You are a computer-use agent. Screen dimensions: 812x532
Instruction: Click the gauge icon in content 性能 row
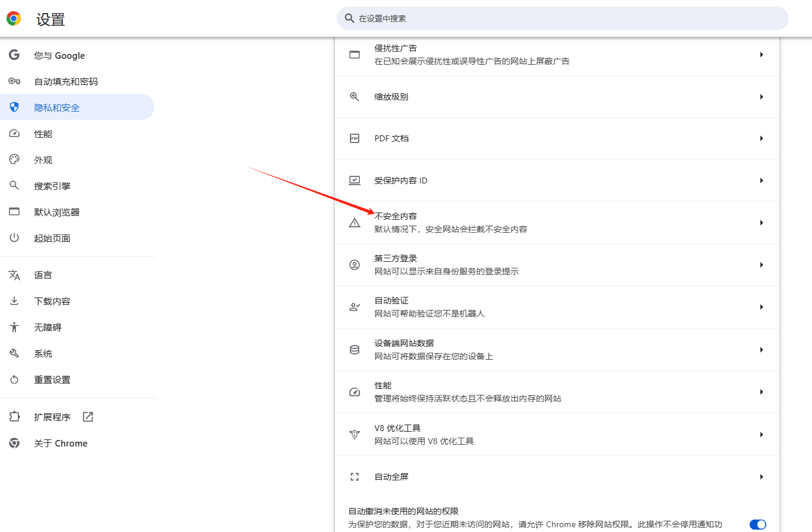point(355,392)
